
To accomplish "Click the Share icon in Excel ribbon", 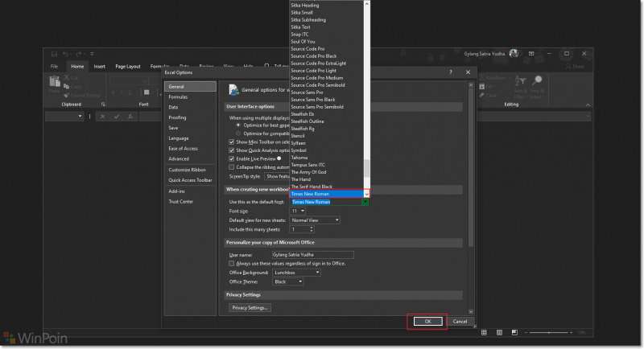I will (x=568, y=67).
